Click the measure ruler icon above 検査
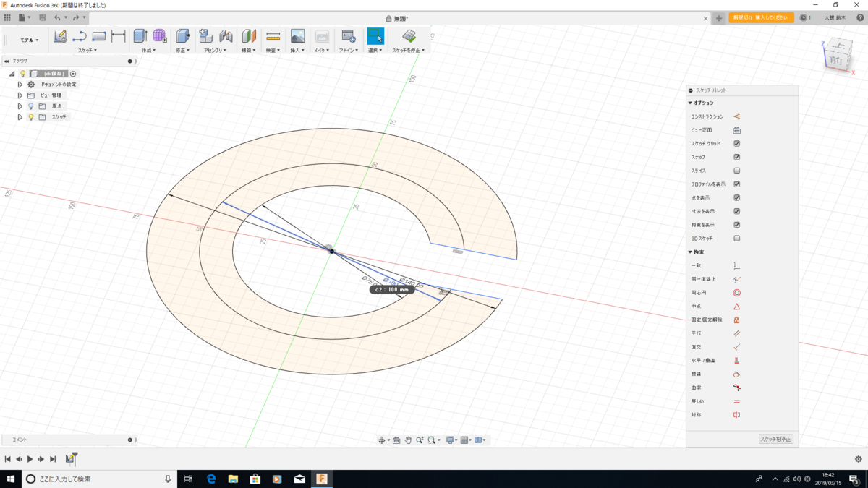The width and height of the screenshot is (868, 488). 273,36
